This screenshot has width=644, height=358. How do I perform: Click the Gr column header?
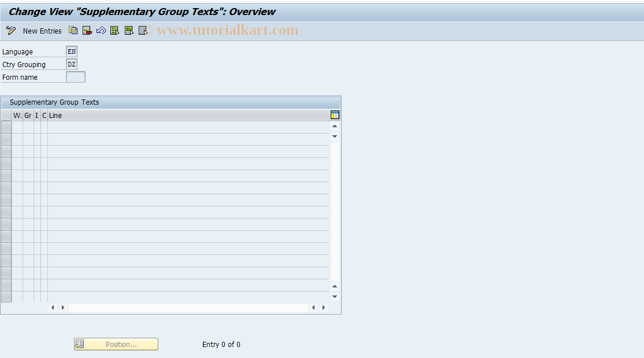[x=28, y=116]
